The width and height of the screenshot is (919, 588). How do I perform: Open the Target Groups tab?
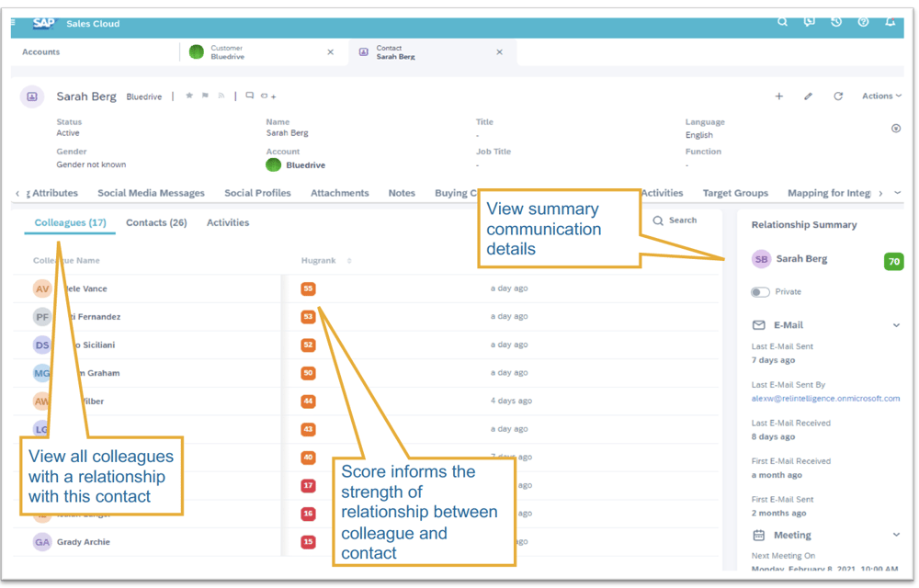click(x=735, y=193)
